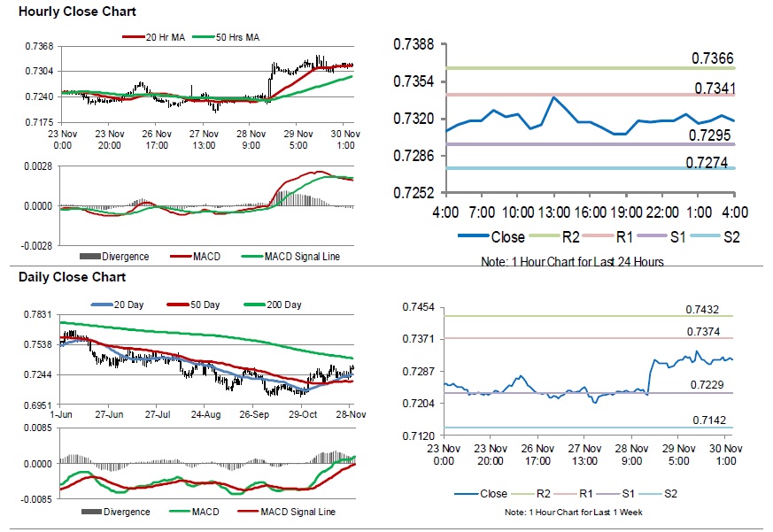Click the 50 Day moving average legend
773x532 pixels.
point(194,305)
